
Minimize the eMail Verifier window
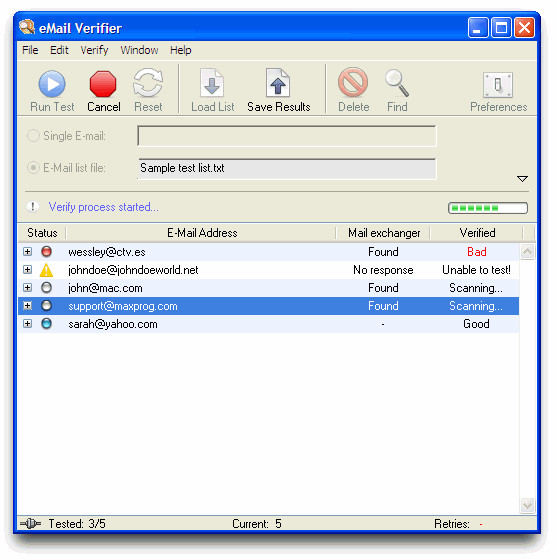478,28
